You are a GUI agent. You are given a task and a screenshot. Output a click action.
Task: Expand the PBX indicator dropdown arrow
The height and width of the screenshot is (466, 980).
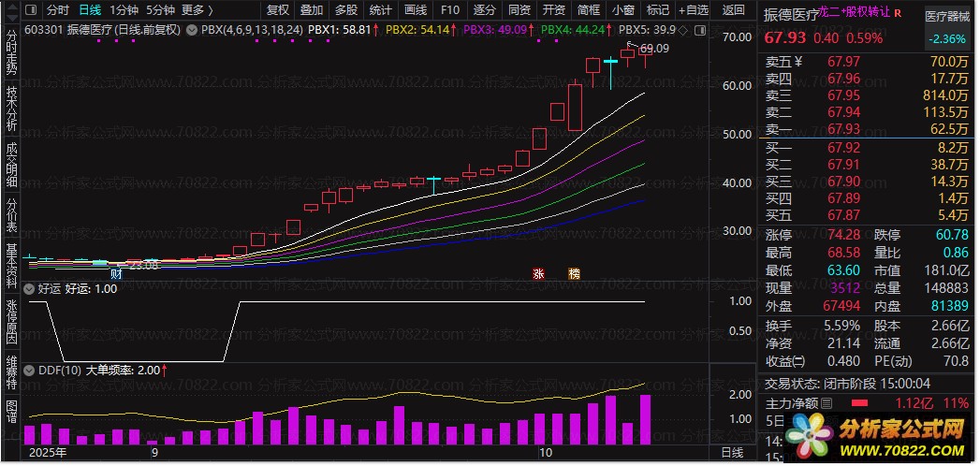[192, 29]
